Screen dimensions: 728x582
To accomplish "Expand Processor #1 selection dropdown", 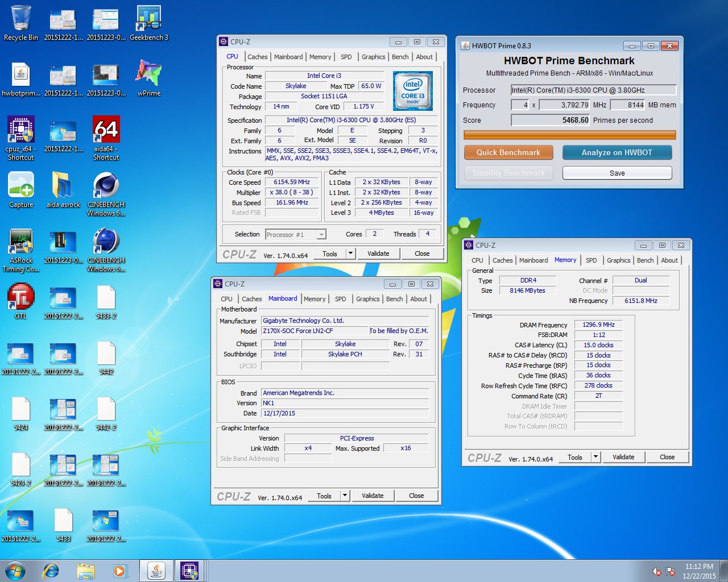I will [x=321, y=234].
